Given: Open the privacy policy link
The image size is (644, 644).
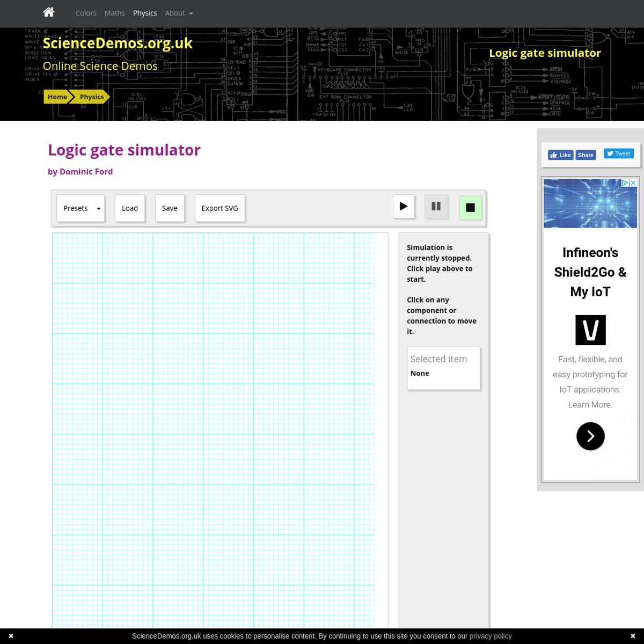Looking at the screenshot, I should (491, 636).
